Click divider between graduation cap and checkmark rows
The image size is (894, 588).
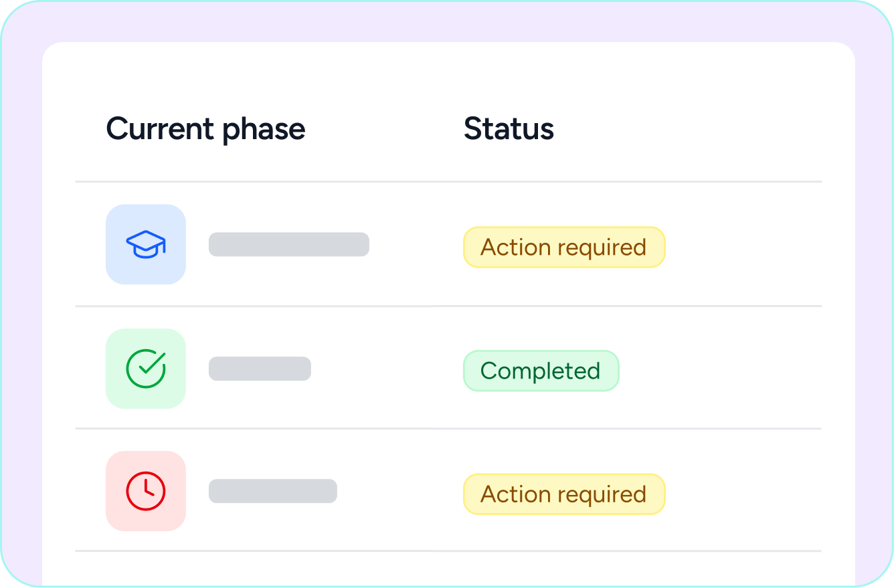448,306
